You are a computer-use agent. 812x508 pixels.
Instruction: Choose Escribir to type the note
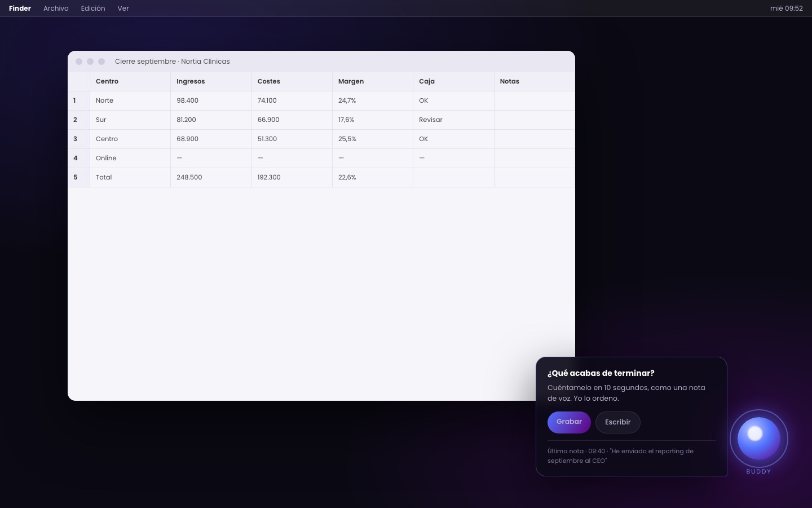[x=618, y=422]
